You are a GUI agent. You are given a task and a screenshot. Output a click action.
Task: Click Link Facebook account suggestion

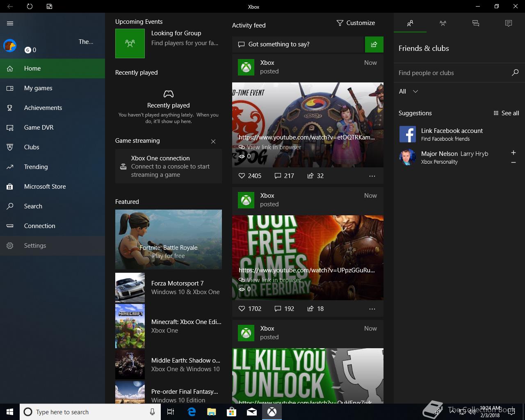coord(459,134)
